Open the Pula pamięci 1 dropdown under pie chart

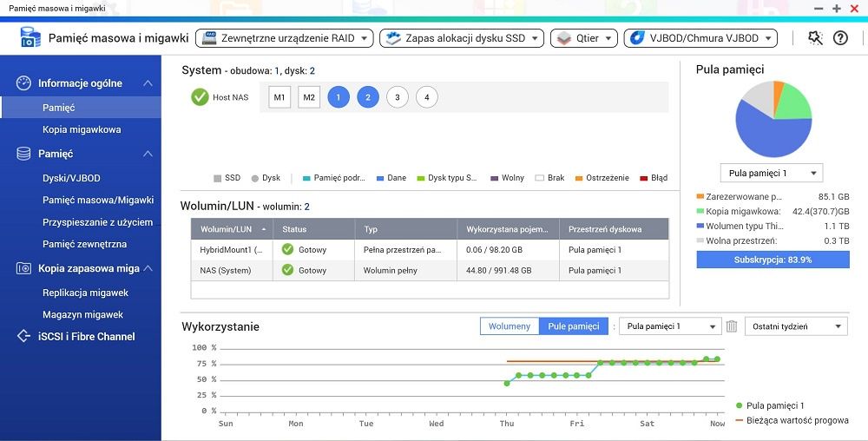pyautogui.click(x=772, y=174)
